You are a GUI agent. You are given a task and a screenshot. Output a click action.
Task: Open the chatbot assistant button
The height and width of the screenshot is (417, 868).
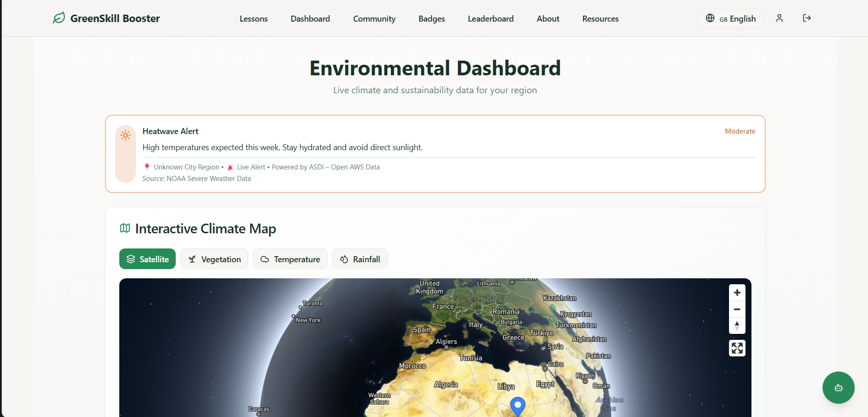click(x=839, y=388)
